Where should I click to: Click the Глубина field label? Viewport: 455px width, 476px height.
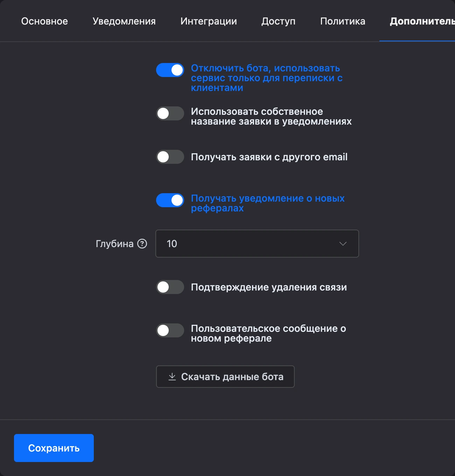(x=115, y=244)
